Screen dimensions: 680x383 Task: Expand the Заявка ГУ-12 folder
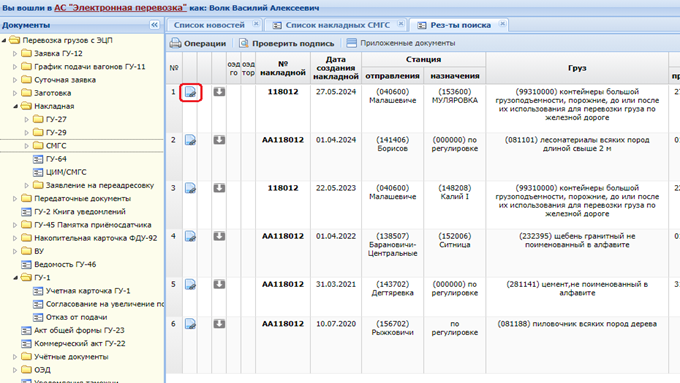click(15, 54)
